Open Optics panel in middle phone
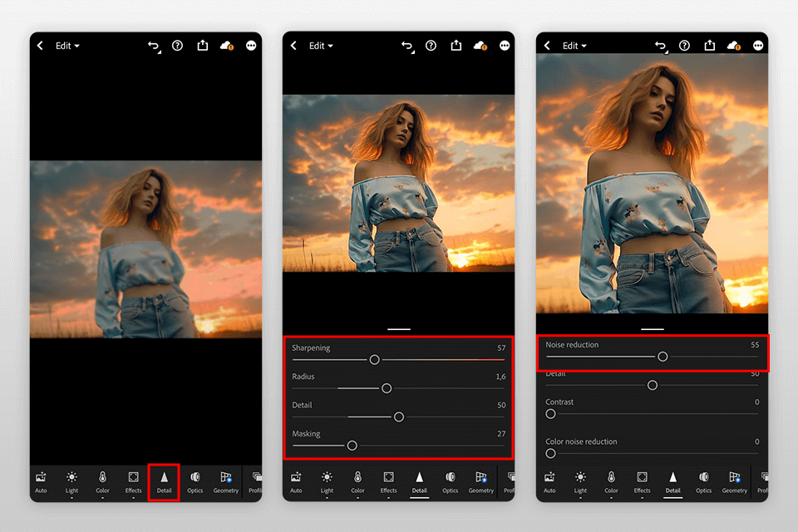 pyautogui.click(x=451, y=482)
